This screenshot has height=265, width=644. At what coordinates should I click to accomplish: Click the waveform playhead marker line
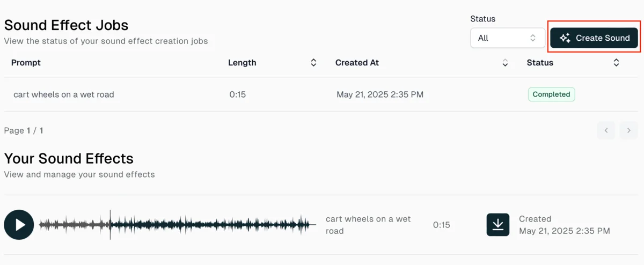tap(111, 225)
